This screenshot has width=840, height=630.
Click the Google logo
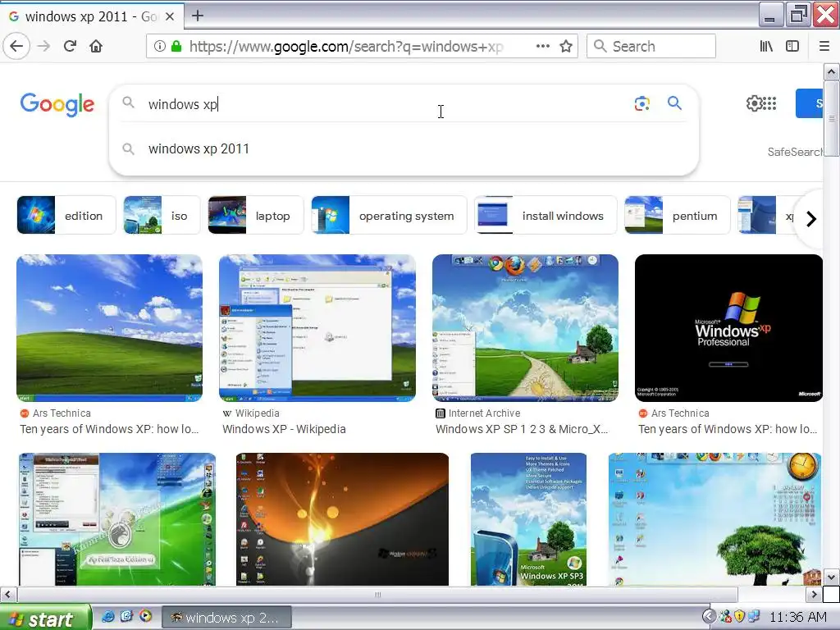pyautogui.click(x=57, y=104)
